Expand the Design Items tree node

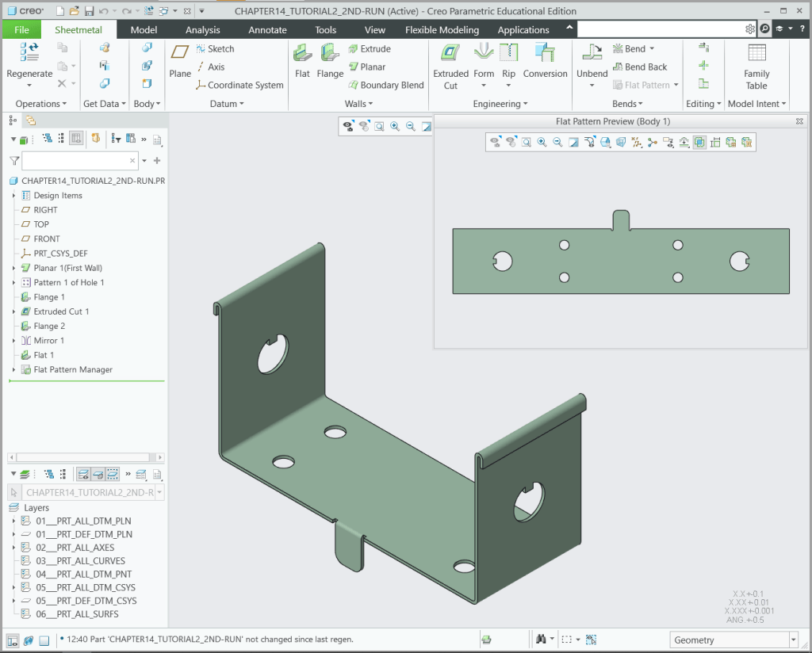(14, 196)
